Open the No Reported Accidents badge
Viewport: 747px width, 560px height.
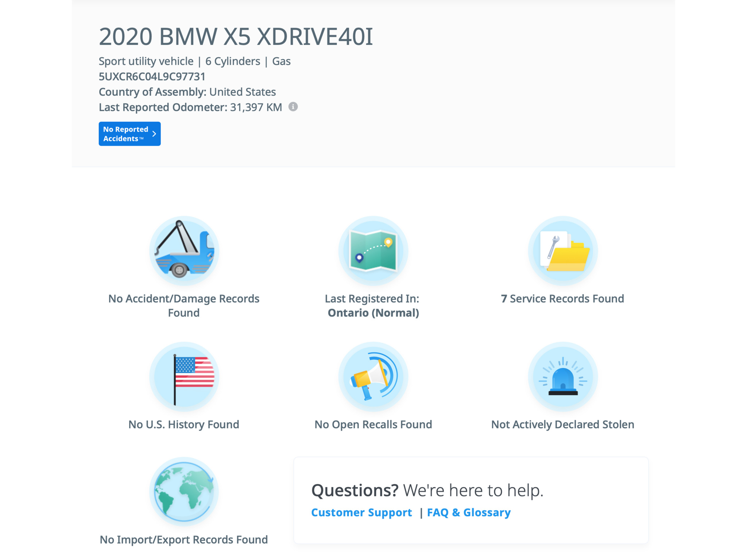125,134
